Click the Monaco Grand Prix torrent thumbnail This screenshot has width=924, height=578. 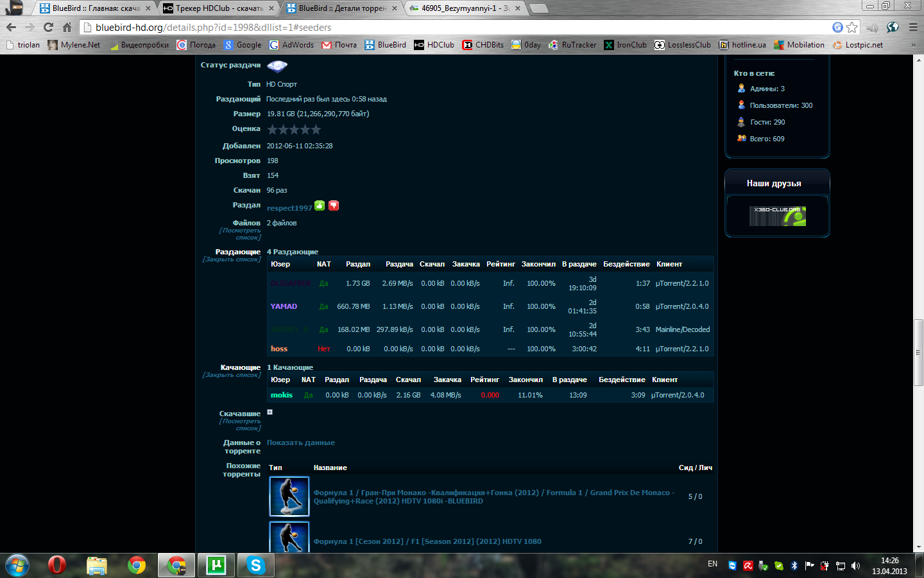[x=289, y=496]
